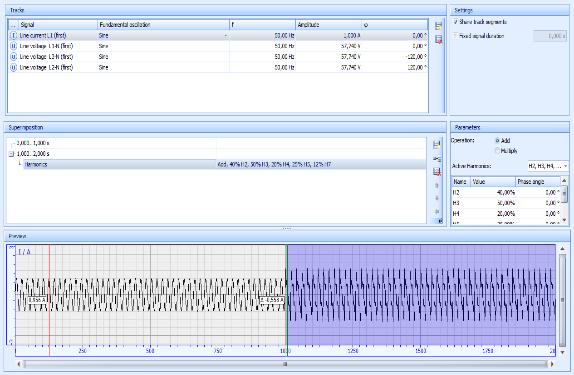
Task: Click the Fixed signal duration value field
Action: tap(550, 36)
